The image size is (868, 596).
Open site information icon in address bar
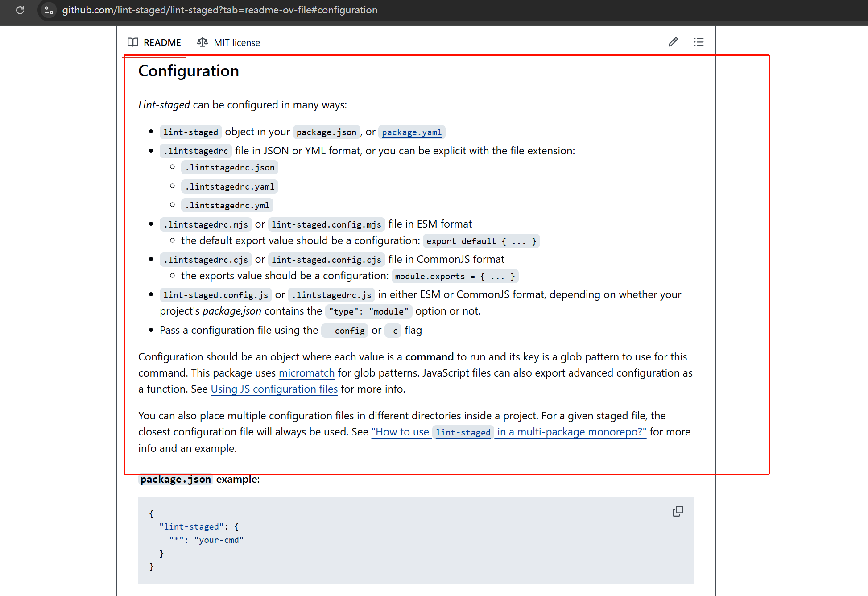(49, 10)
